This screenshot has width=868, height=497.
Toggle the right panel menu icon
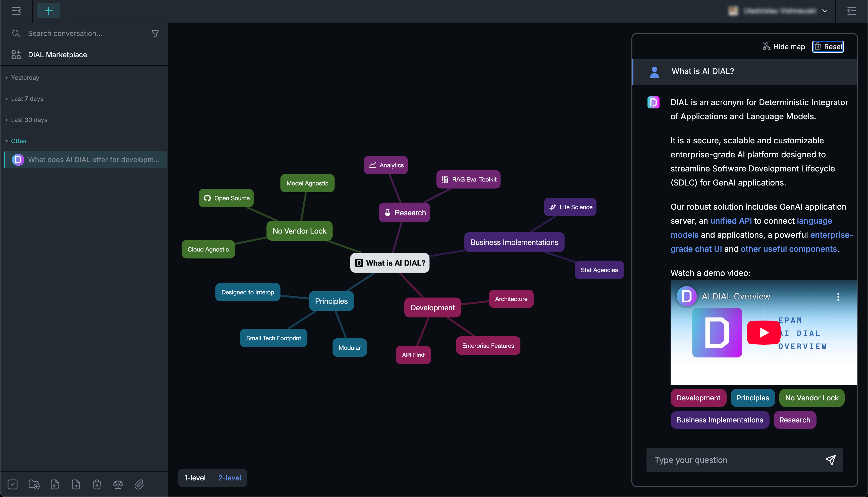click(x=852, y=11)
